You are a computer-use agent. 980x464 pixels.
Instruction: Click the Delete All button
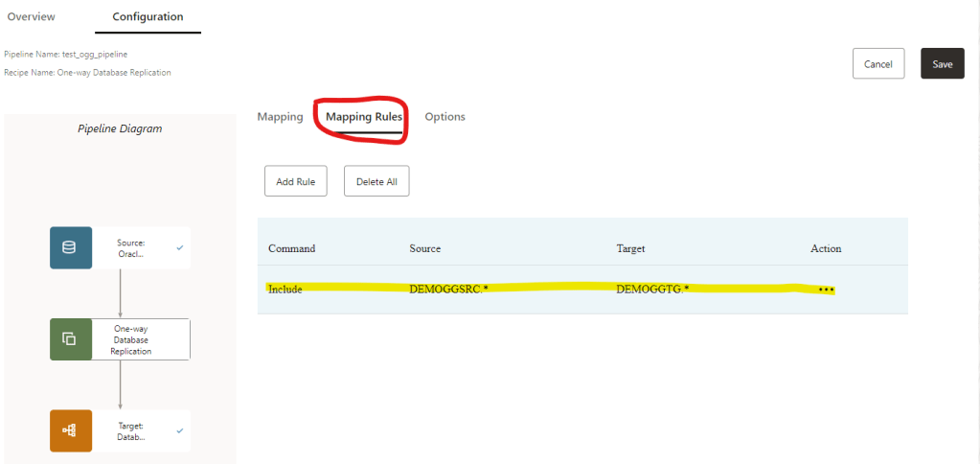pos(376,181)
